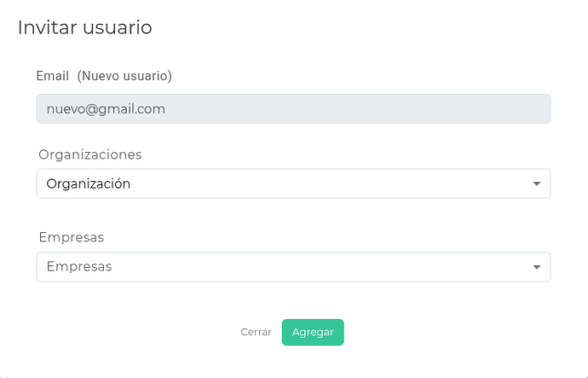Click the "Empresas" placeholder inside the select
Screen dimensions: 588x378
pyautogui.click(x=79, y=267)
